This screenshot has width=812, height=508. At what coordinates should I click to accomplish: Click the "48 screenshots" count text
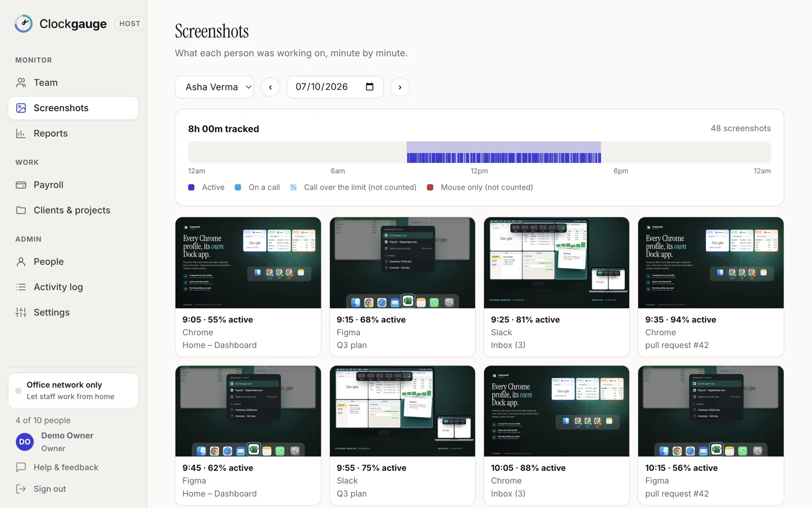[740, 128]
